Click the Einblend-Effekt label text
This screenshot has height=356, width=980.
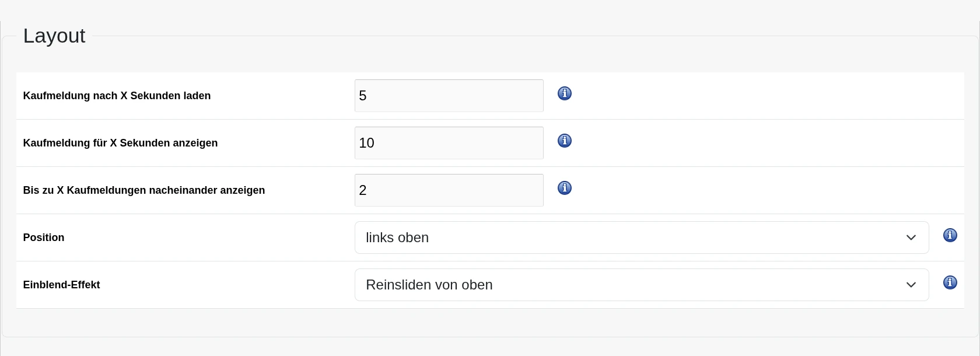coord(61,285)
